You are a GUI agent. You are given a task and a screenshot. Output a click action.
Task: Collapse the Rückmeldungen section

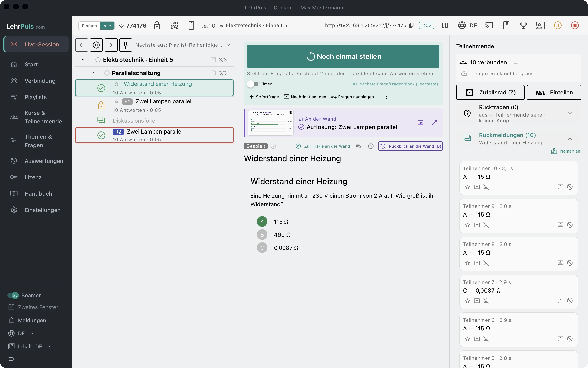570,139
